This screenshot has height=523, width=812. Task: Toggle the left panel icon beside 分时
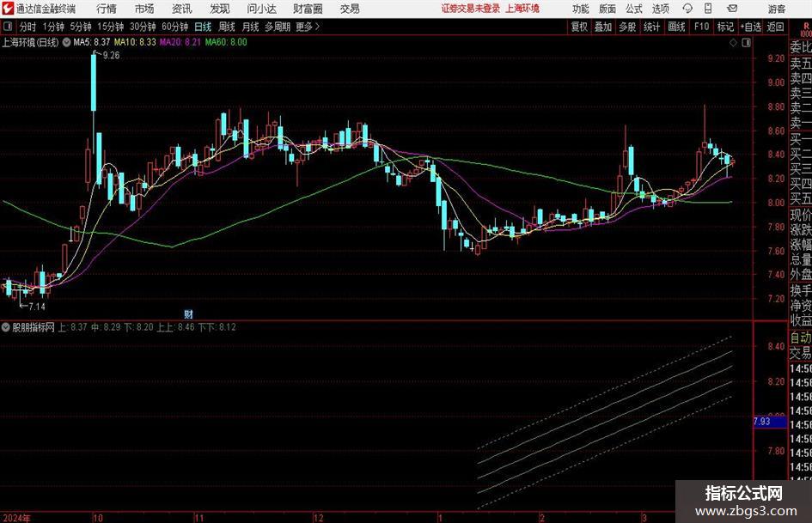point(7,27)
